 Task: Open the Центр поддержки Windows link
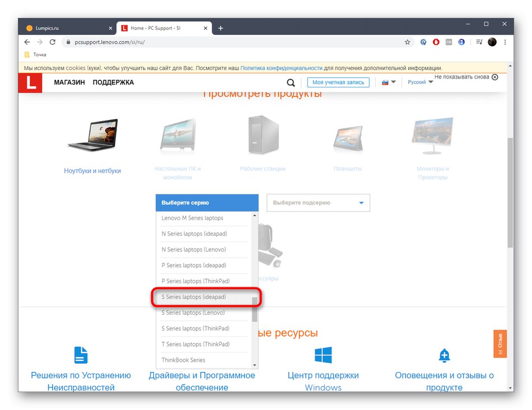pos(323,381)
